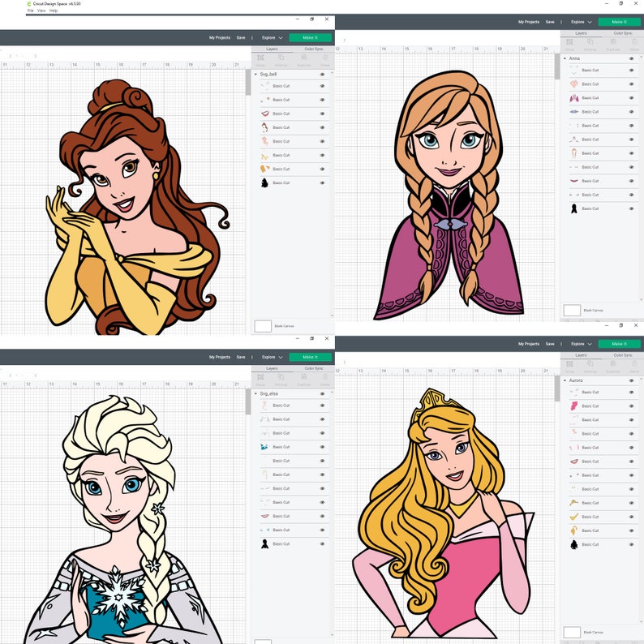Hide the Aurora group with eye icon
644x644 pixels.
[x=632, y=380]
